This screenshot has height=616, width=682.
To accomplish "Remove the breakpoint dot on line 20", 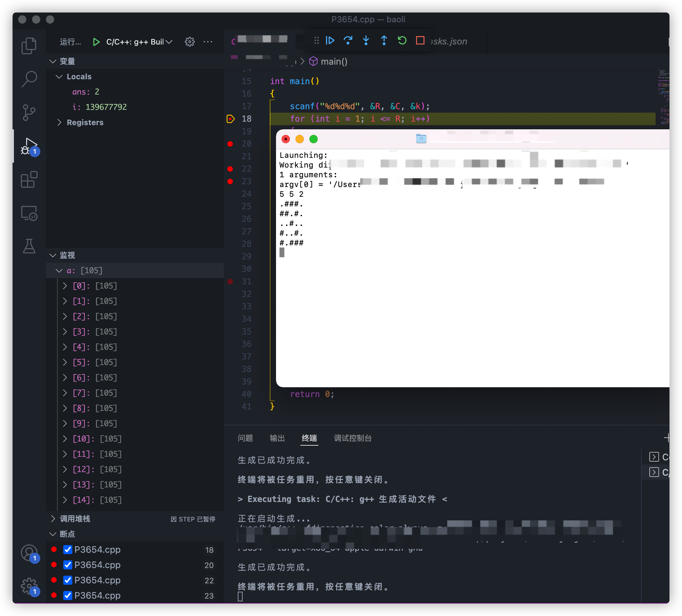I will point(230,144).
